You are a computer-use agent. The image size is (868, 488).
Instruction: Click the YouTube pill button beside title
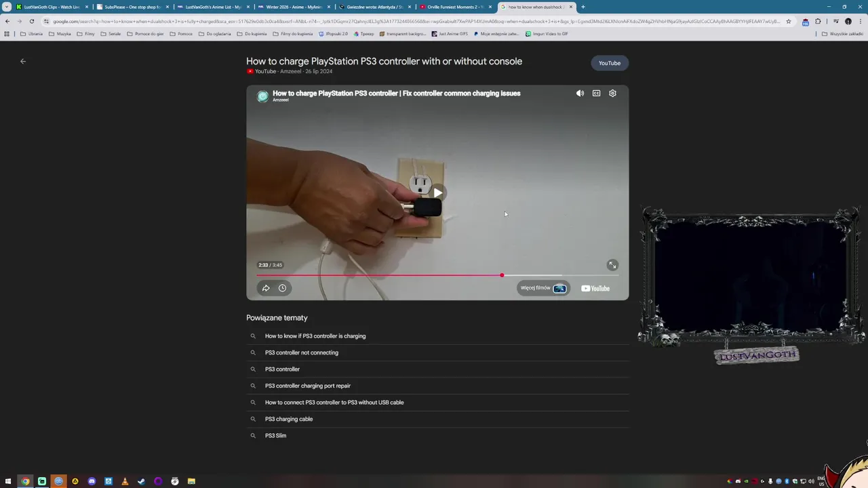pyautogui.click(x=610, y=63)
